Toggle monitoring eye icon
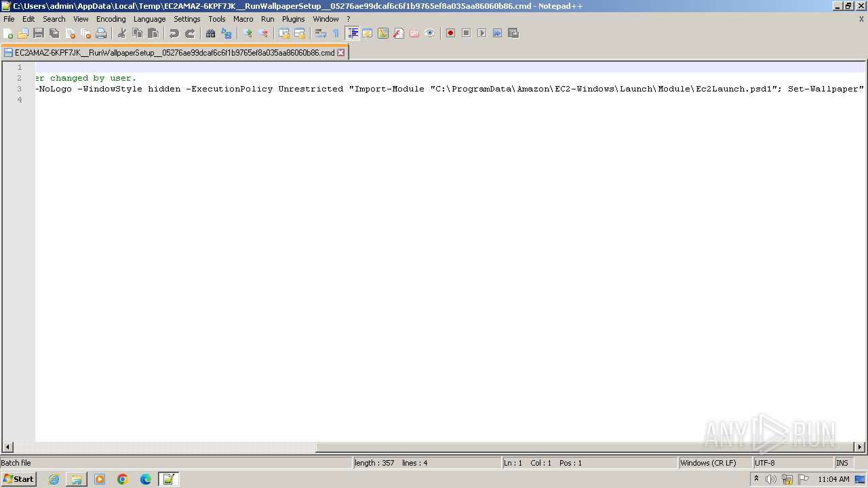 [430, 33]
